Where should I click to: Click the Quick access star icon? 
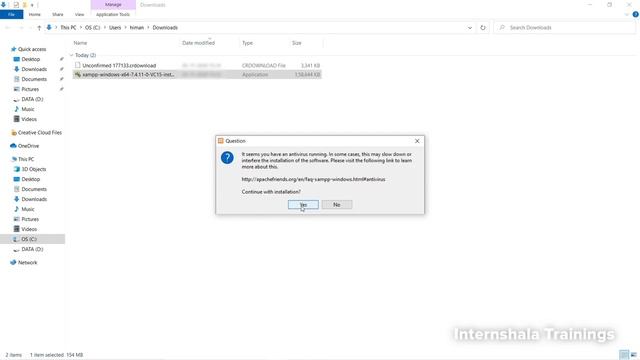tap(13, 49)
